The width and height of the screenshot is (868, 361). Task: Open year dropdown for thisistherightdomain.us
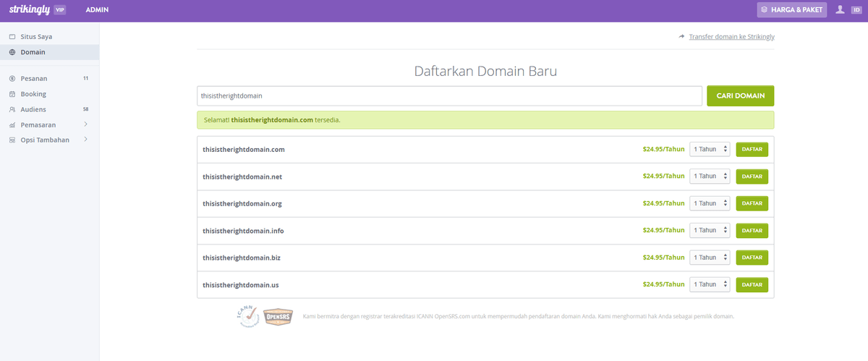point(710,284)
